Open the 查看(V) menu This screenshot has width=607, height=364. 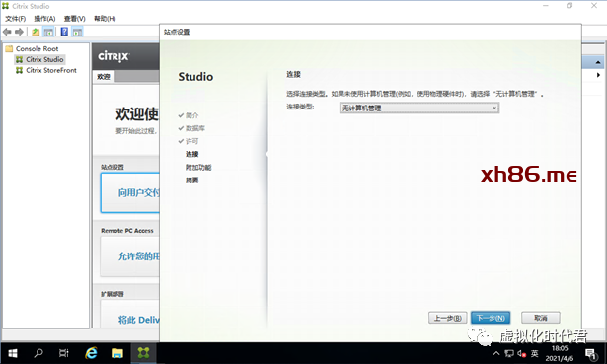click(74, 19)
